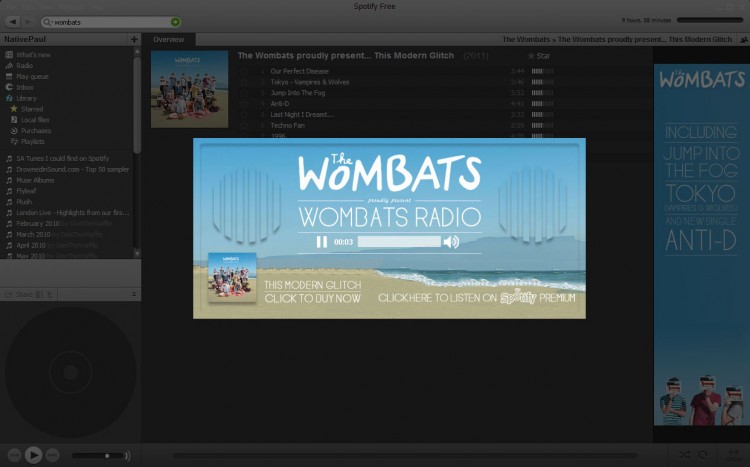The width and height of the screenshot is (750, 467).
Task: Click the album cover thumbnail in the ad
Action: click(232, 278)
